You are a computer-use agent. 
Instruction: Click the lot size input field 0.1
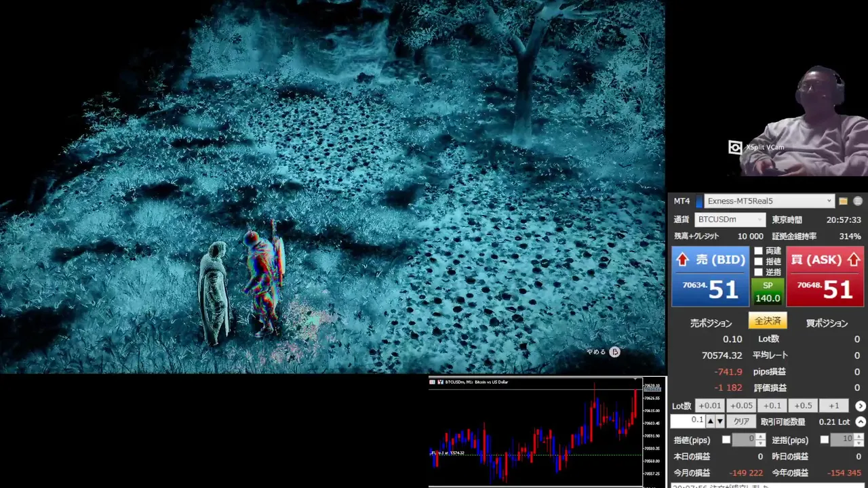[688, 421]
